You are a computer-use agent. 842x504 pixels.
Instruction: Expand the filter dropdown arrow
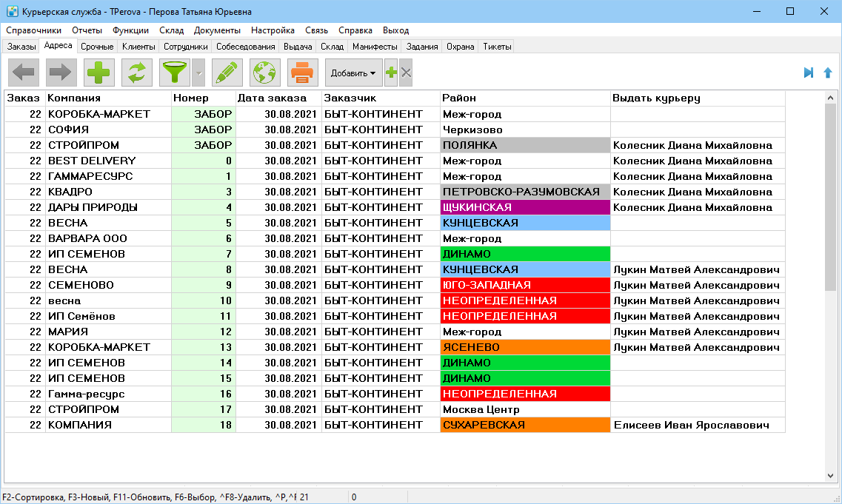[x=198, y=73]
